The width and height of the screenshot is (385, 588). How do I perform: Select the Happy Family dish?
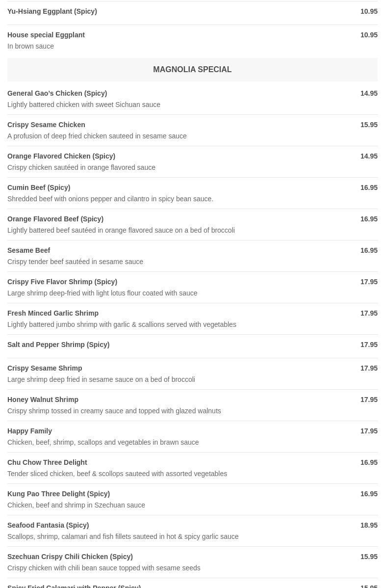coord(29,431)
